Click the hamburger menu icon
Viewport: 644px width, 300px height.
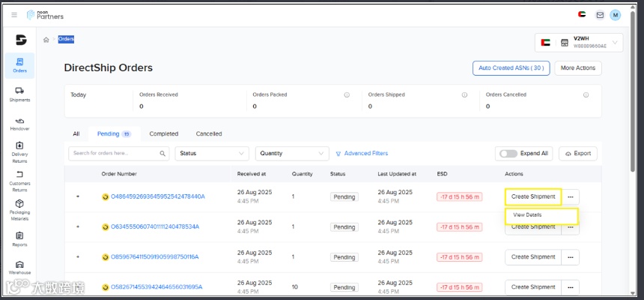14,15
